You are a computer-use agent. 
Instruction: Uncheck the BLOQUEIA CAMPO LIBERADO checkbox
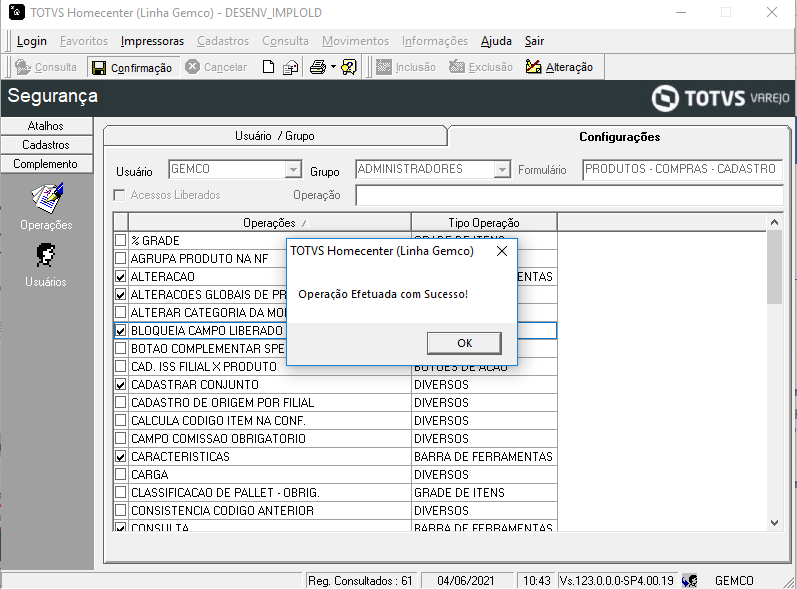pos(120,330)
